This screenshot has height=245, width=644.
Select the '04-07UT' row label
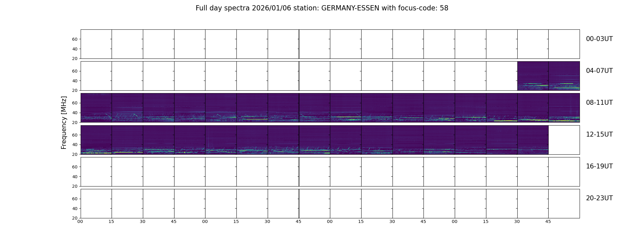[599, 71]
